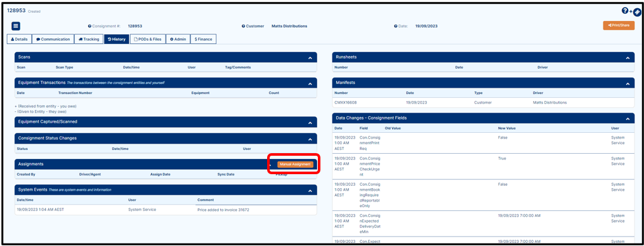Image resolution: width=644 pixels, height=246 pixels.
Task: Collapse the Manifests panel
Action: pyautogui.click(x=628, y=83)
